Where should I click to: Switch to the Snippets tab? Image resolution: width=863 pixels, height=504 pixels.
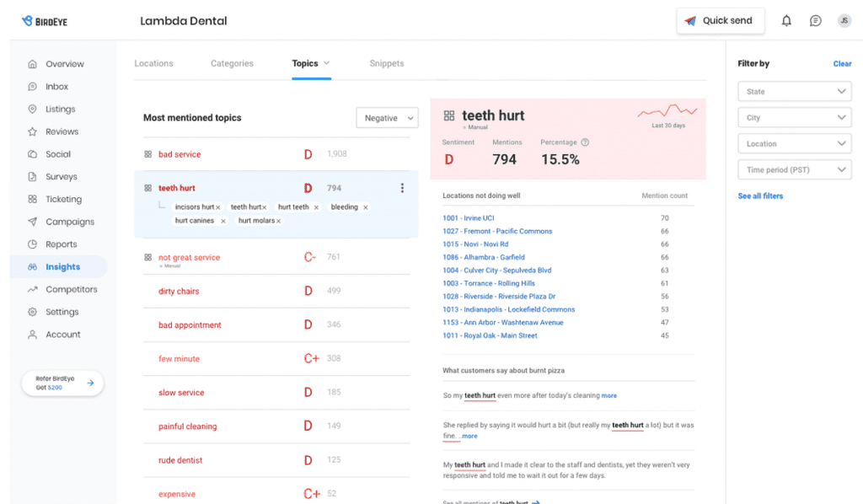(386, 63)
